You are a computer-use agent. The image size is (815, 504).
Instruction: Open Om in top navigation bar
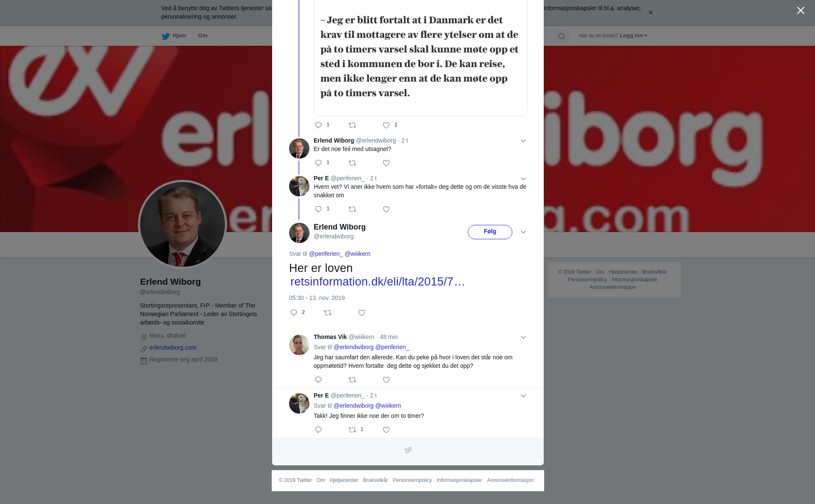click(x=203, y=36)
